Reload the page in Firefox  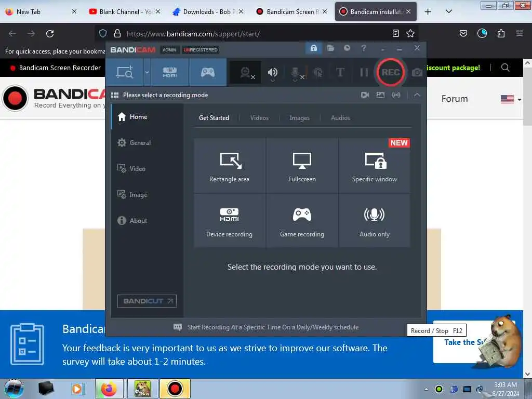(50, 34)
